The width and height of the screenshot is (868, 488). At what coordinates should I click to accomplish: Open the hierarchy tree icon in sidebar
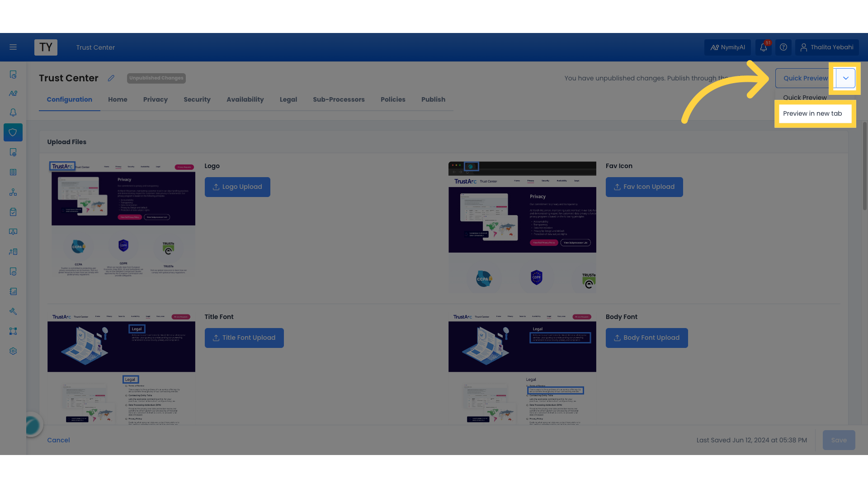pyautogui.click(x=13, y=192)
